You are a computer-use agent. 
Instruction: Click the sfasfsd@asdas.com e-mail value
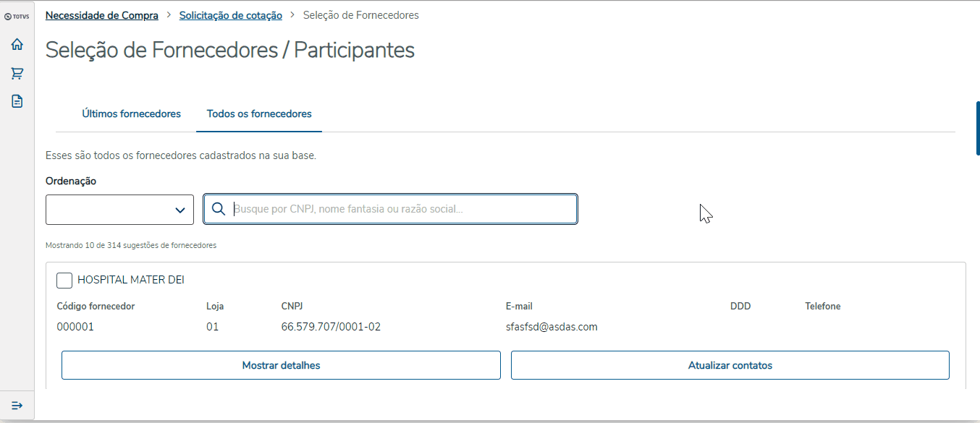tap(552, 327)
